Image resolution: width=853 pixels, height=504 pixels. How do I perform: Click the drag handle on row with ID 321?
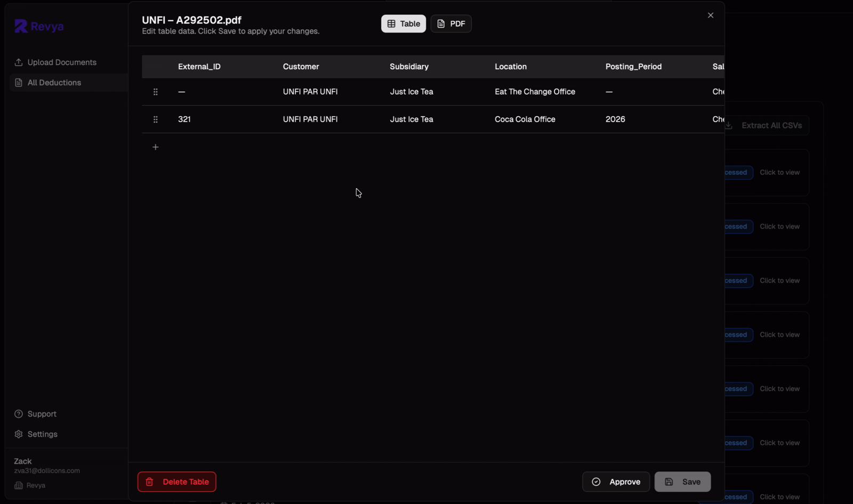click(x=155, y=119)
